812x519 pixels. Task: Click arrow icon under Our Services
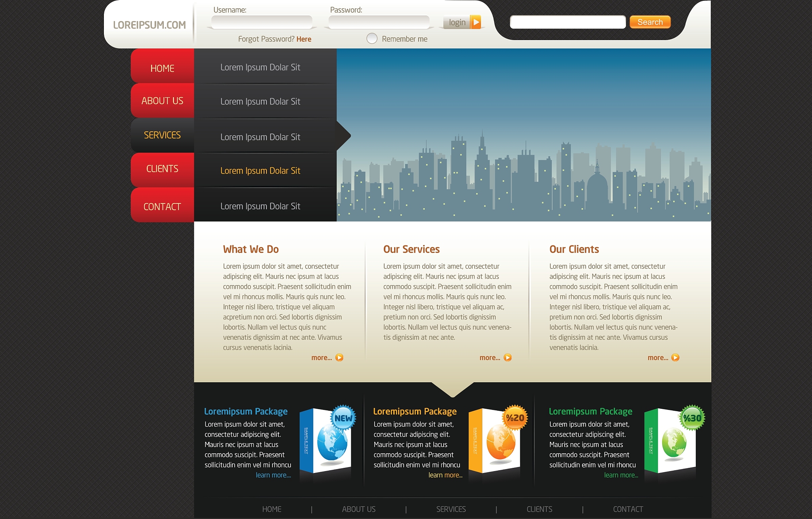(x=507, y=358)
